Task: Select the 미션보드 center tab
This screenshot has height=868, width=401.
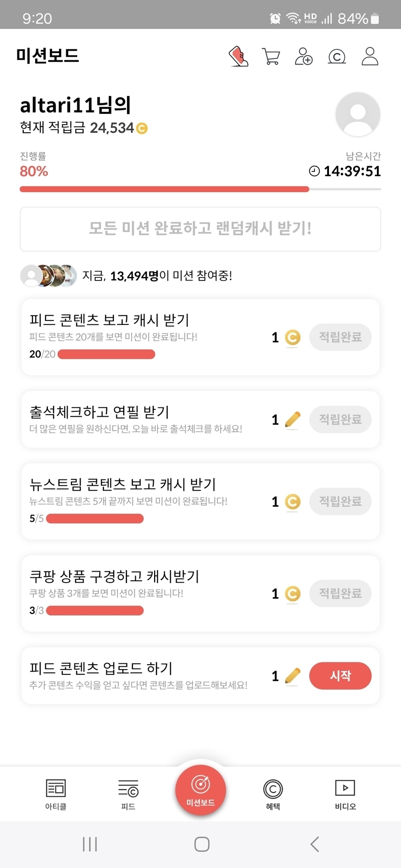Action: (200, 790)
